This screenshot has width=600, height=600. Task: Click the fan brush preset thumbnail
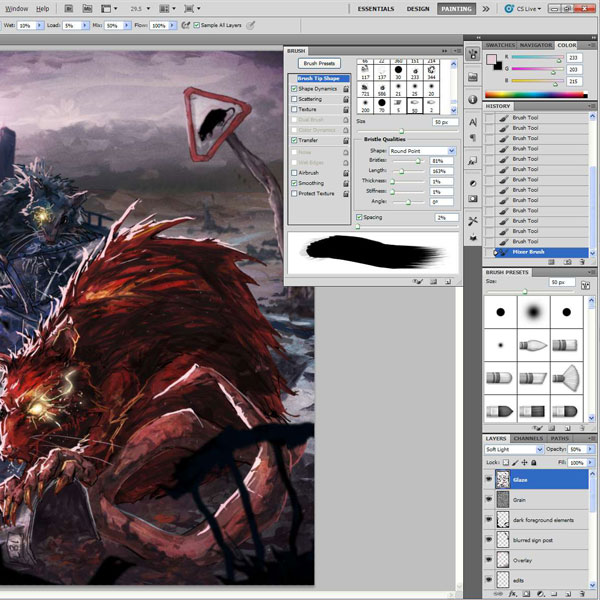coord(566,376)
